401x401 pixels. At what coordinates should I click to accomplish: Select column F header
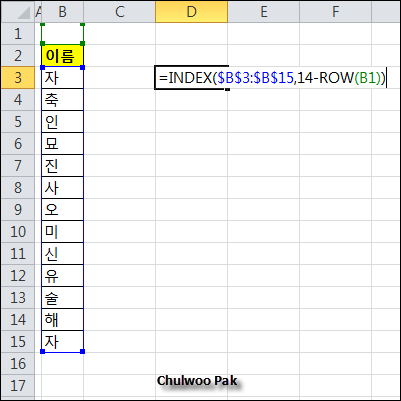pos(335,12)
